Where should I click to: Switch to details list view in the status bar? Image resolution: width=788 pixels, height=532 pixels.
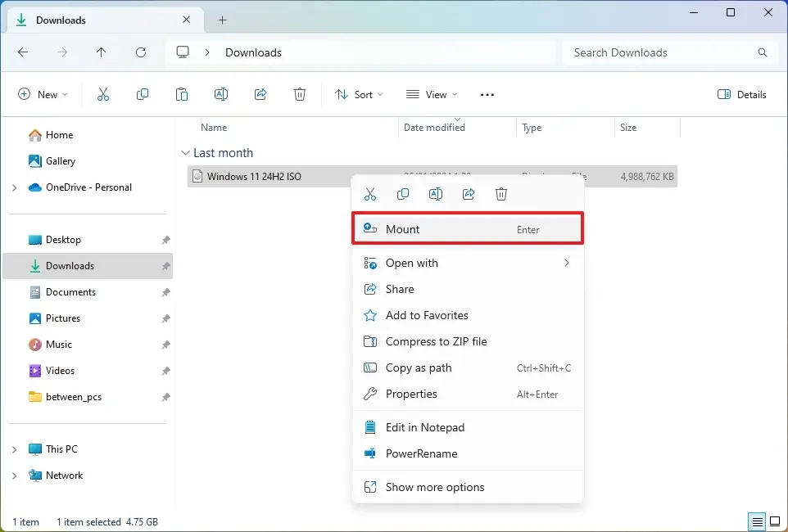[x=758, y=521]
